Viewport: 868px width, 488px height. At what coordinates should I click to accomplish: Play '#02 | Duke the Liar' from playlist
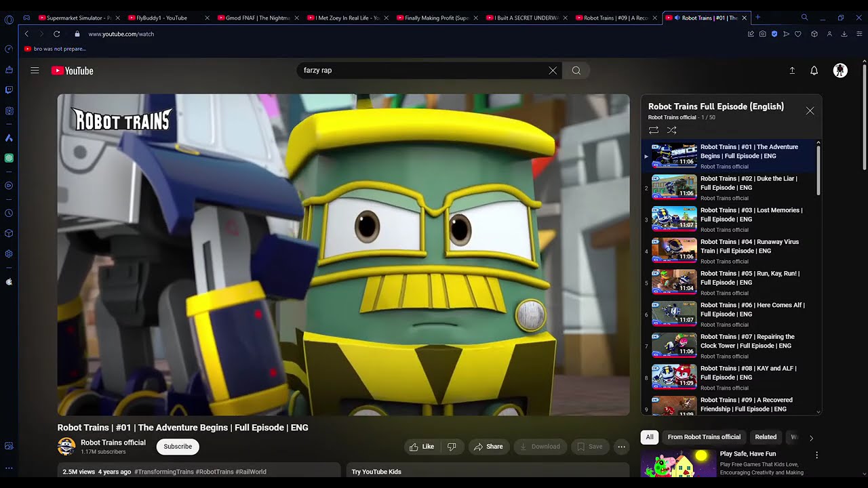[729, 188]
